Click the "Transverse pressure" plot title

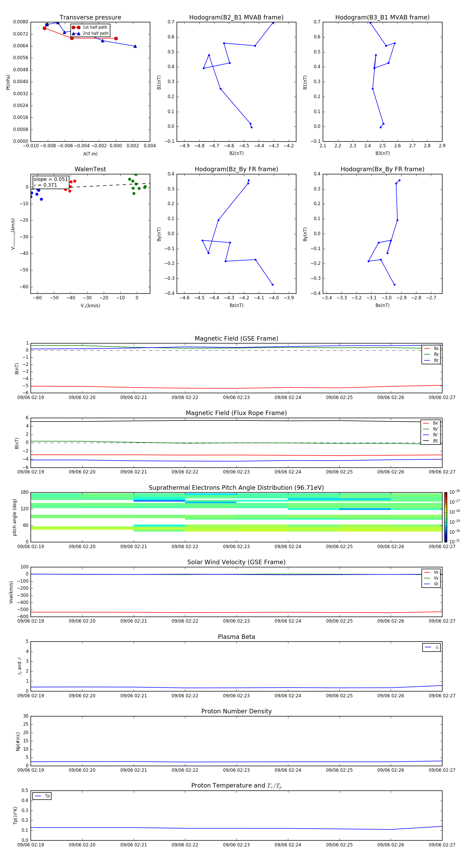coord(90,18)
